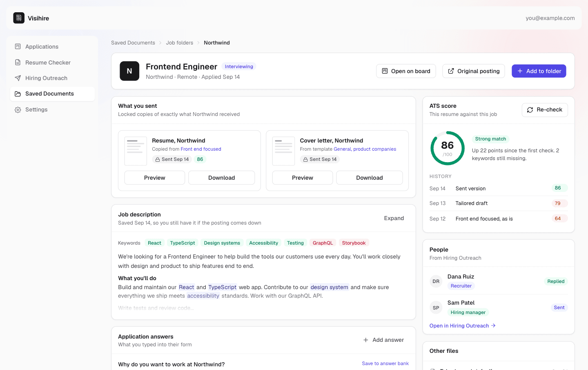Go to Job folders breadcrumb
The width and height of the screenshot is (588, 370).
[x=179, y=43]
